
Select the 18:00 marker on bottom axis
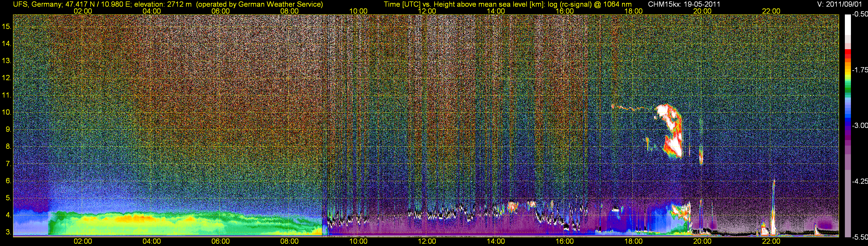(633, 241)
